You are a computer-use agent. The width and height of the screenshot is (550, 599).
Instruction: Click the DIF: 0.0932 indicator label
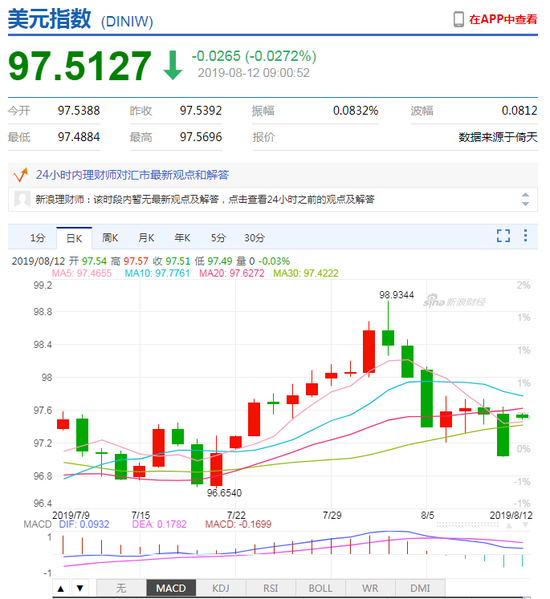pos(84,524)
